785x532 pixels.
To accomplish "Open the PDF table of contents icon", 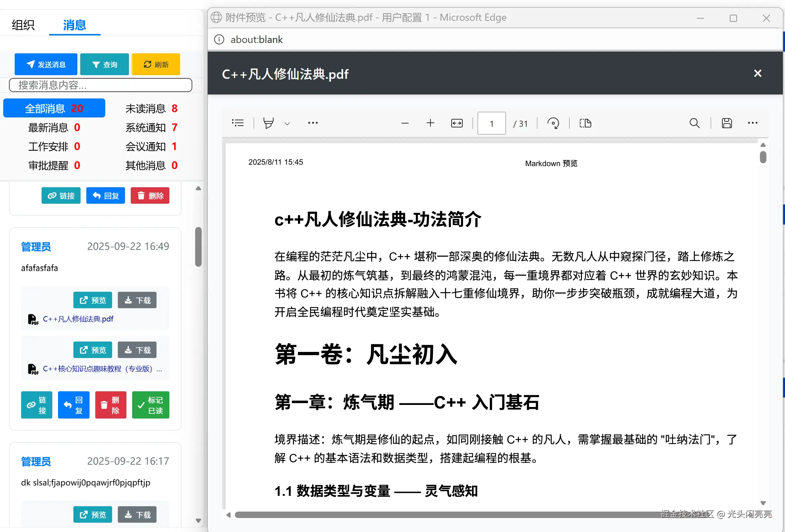I will tap(238, 123).
